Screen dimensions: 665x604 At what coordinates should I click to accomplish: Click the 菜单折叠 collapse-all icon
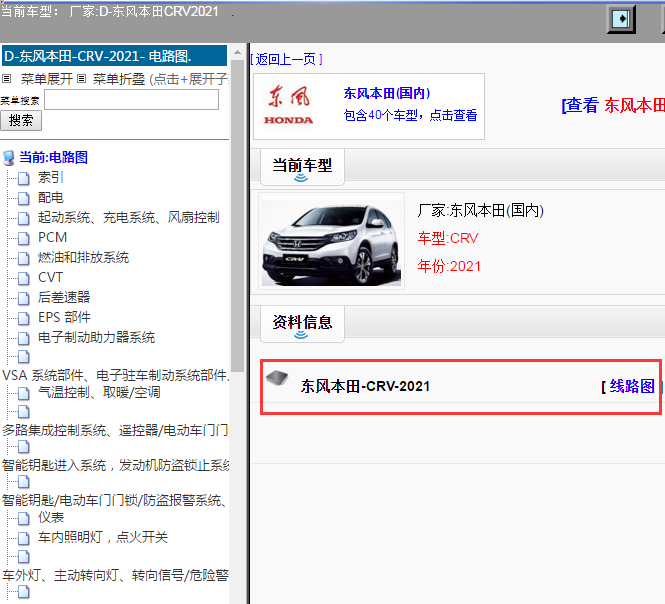coord(82,78)
